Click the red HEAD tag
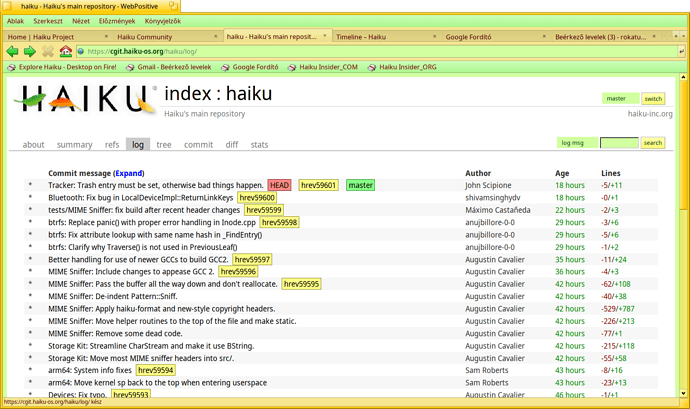 coord(279,185)
